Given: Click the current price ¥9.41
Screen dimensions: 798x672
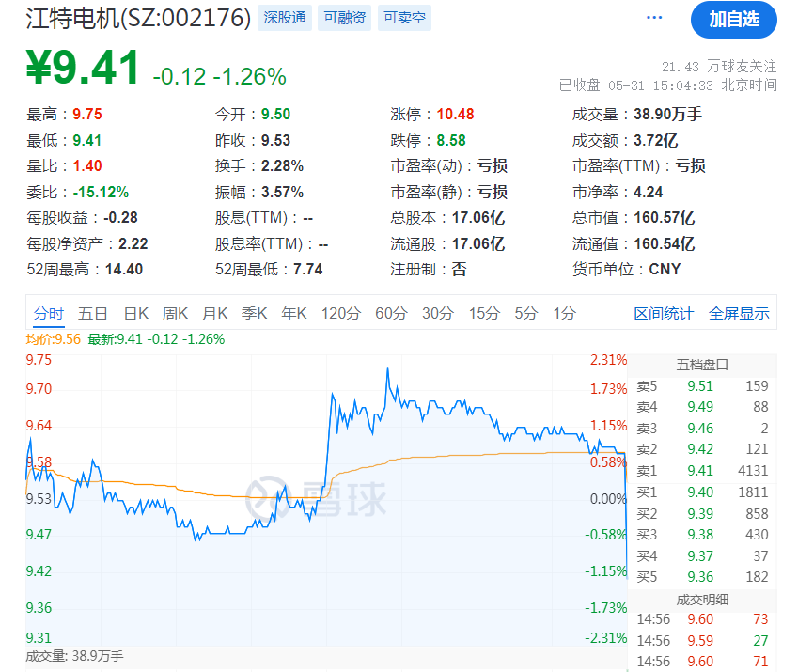Looking at the screenshot, I should pos(83,67).
